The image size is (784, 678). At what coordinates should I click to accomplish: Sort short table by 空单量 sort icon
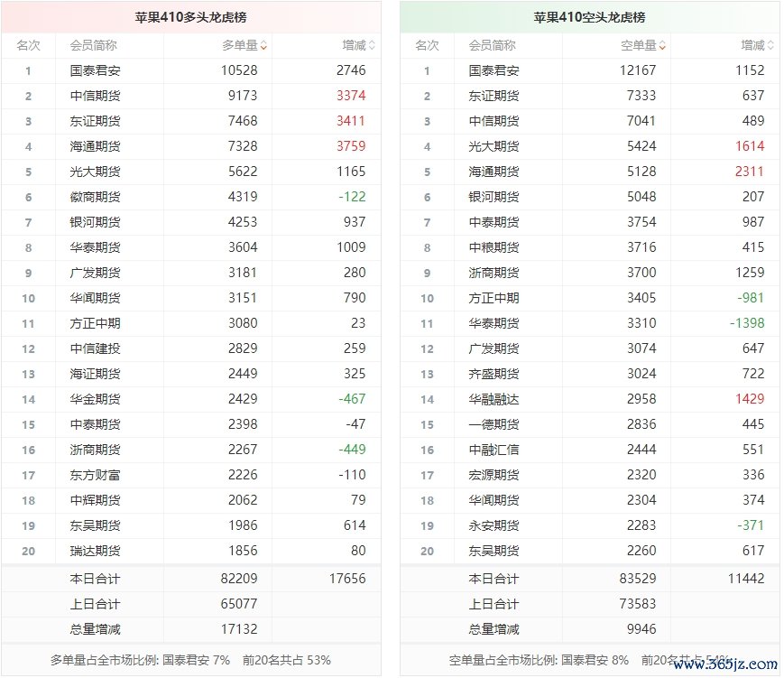[663, 45]
